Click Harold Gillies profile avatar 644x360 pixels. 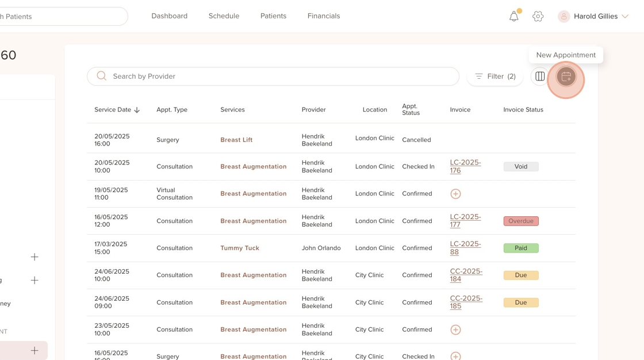(x=563, y=17)
